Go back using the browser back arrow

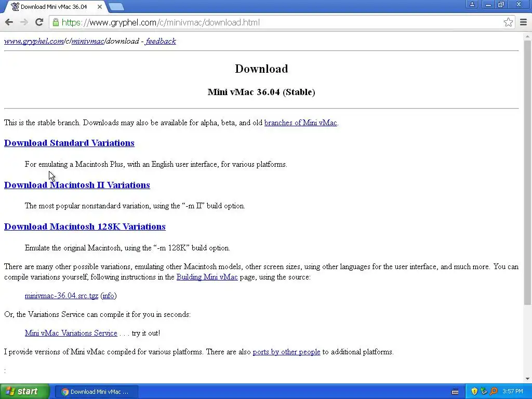pyautogui.click(x=9, y=22)
